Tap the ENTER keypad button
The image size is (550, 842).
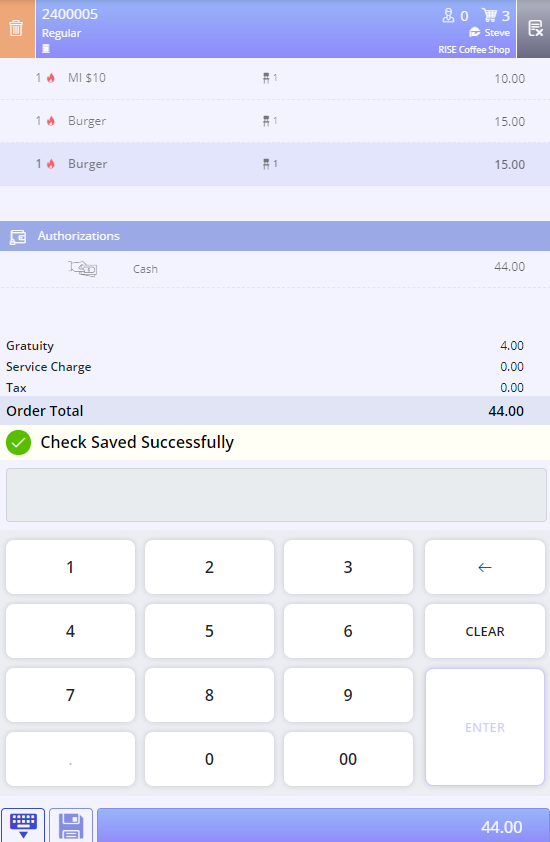484,727
